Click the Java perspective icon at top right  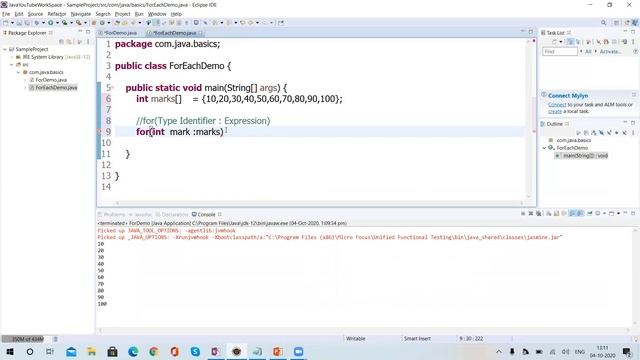pos(635,23)
